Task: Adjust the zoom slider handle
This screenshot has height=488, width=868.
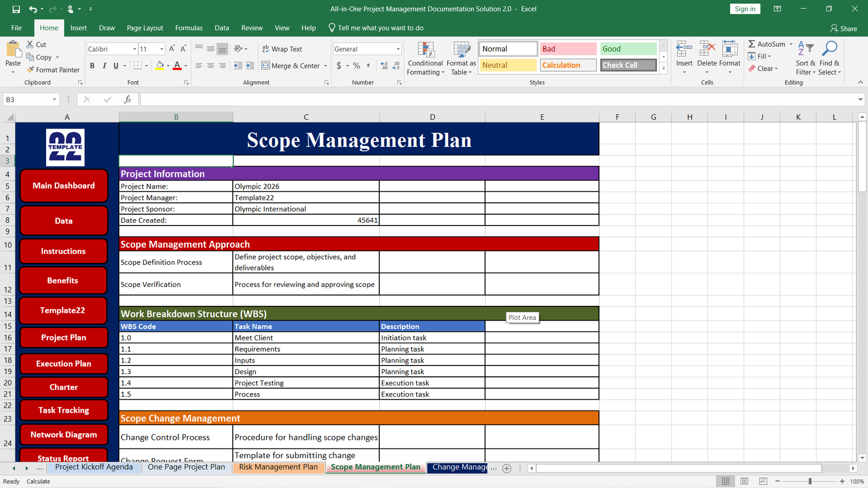Action: (x=810, y=481)
